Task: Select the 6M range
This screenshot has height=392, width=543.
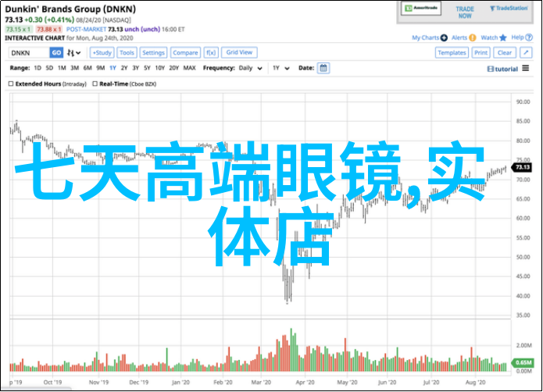Action: 88,68
